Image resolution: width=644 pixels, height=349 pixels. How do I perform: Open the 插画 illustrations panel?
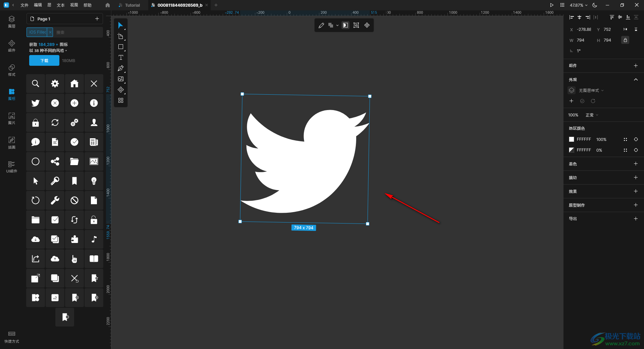12,143
